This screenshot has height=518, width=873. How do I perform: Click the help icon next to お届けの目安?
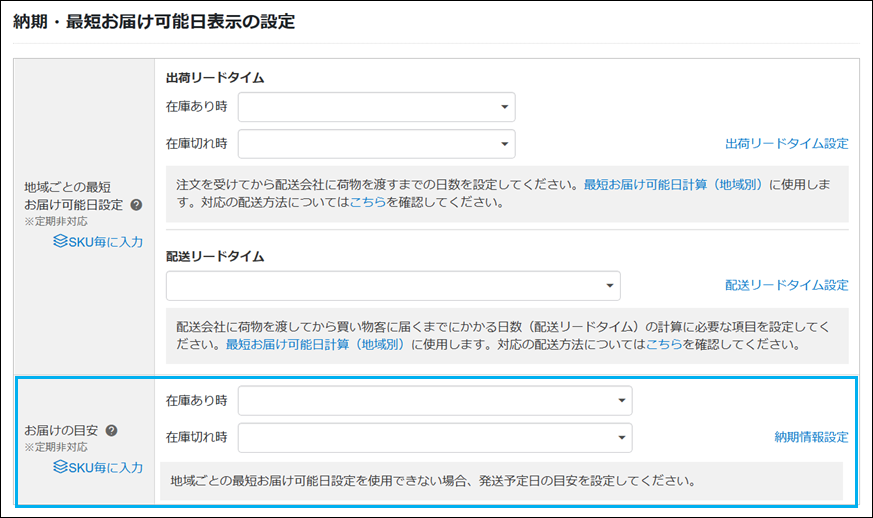click(111, 430)
